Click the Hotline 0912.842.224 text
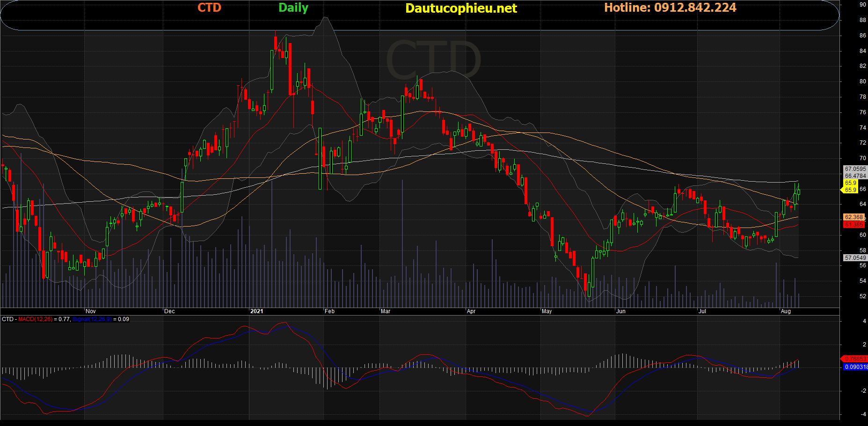 tap(670, 8)
